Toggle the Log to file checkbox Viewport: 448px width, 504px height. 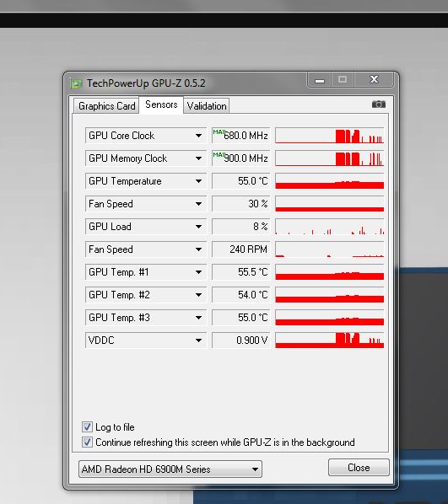[x=87, y=426]
